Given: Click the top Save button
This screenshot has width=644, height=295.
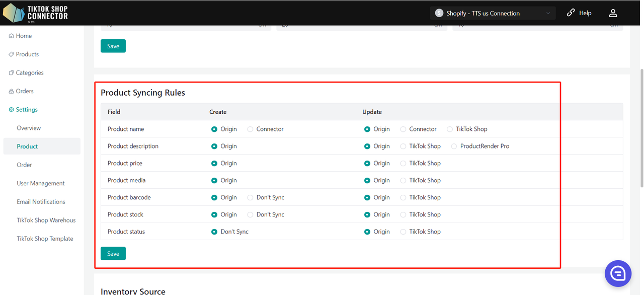Looking at the screenshot, I should 113,46.
